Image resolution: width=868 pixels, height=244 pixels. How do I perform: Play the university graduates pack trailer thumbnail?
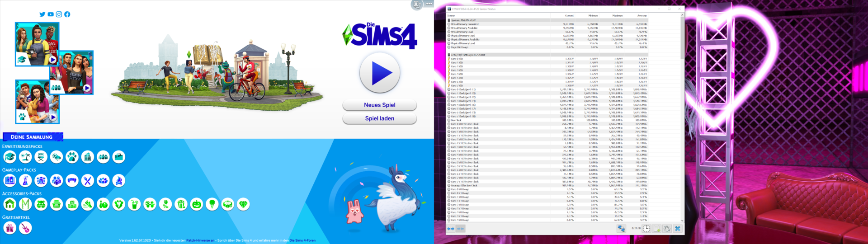click(37, 44)
